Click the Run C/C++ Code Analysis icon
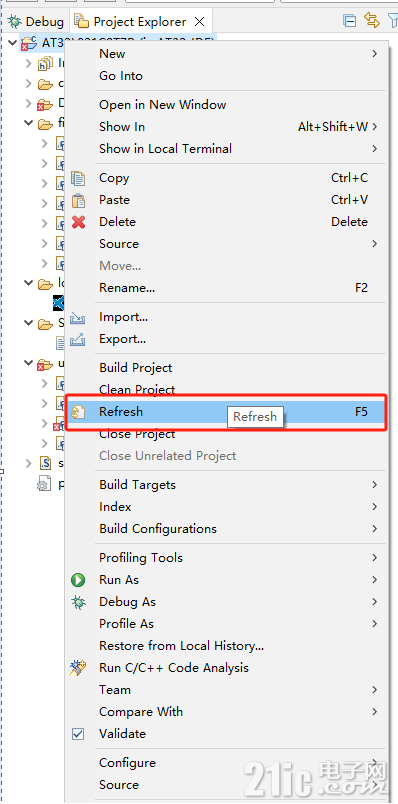 pyautogui.click(x=78, y=668)
